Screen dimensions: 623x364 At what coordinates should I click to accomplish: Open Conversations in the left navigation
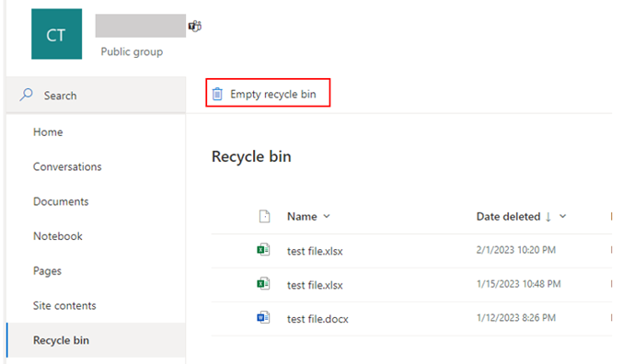click(67, 166)
